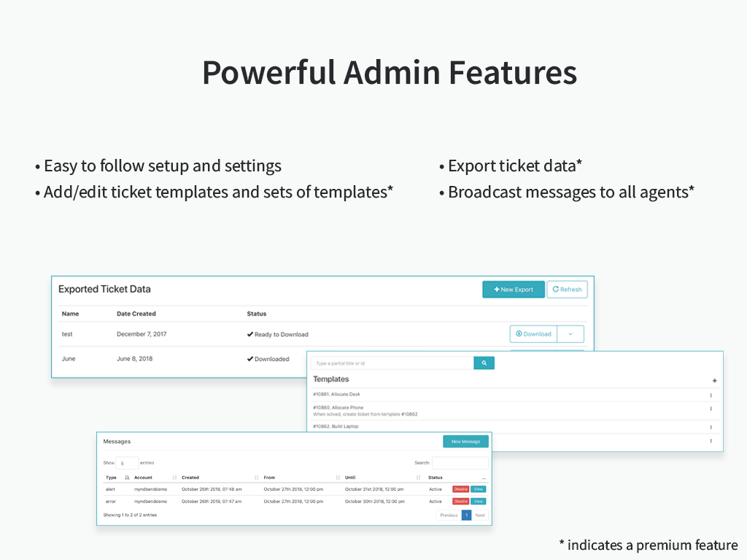Go to page 1 in pagination
Viewport: 747px width, 560px height.
466,515
